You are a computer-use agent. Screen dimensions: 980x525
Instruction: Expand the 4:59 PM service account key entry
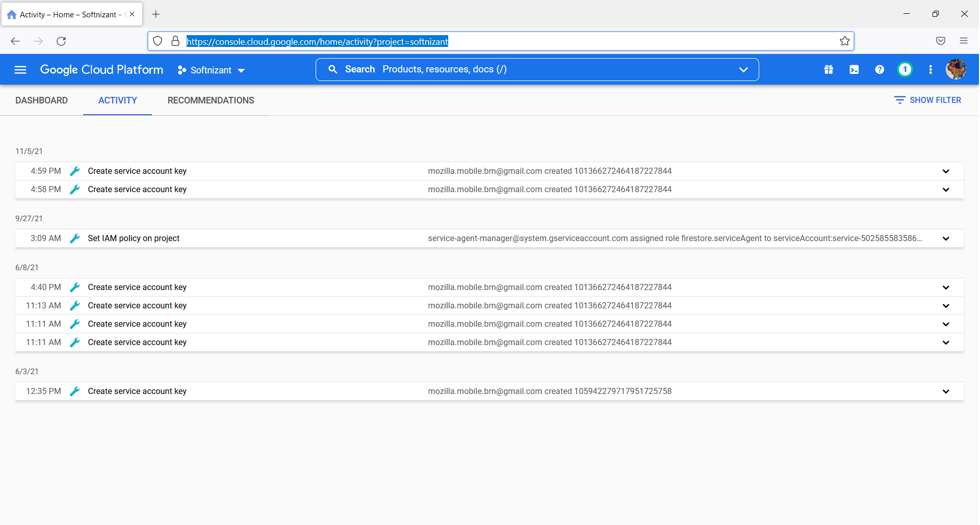946,171
